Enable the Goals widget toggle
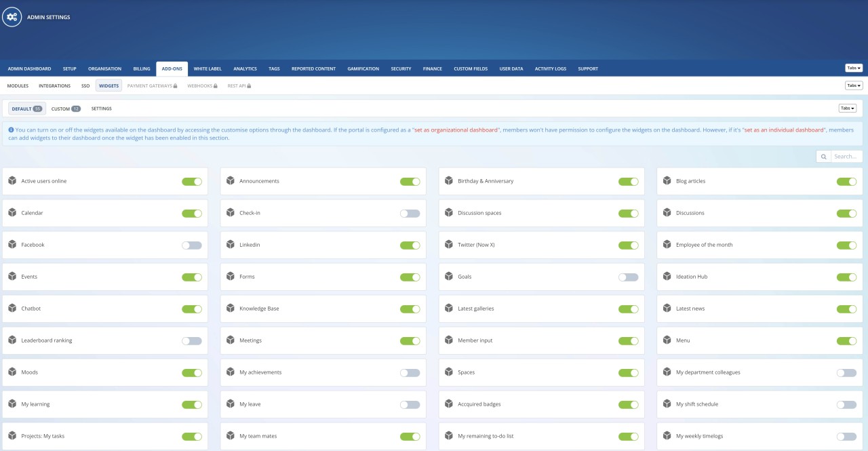 click(628, 277)
